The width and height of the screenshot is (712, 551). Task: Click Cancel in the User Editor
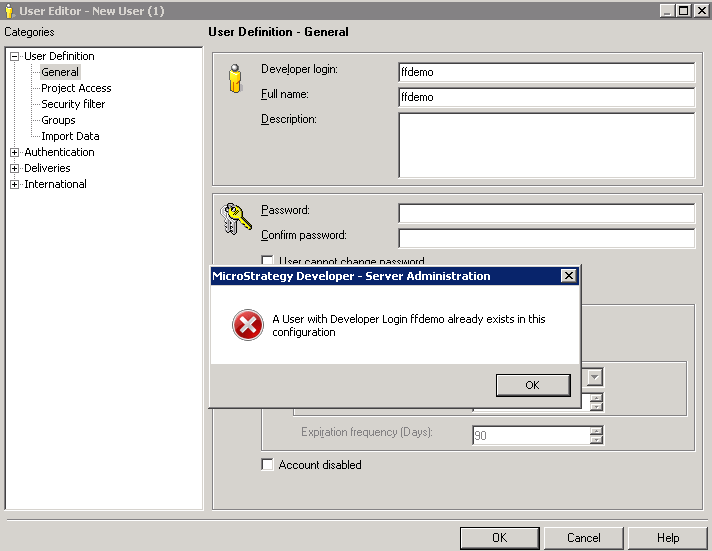[x=583, y=538]
